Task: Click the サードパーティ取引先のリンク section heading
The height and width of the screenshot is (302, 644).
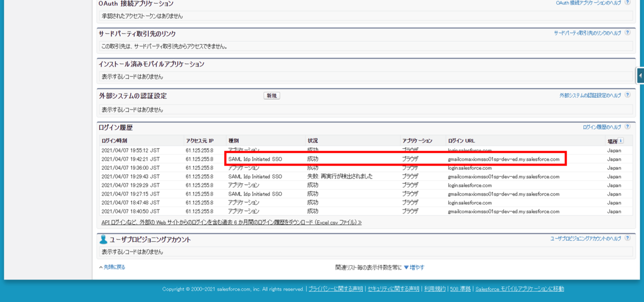Action: [137, 34]
